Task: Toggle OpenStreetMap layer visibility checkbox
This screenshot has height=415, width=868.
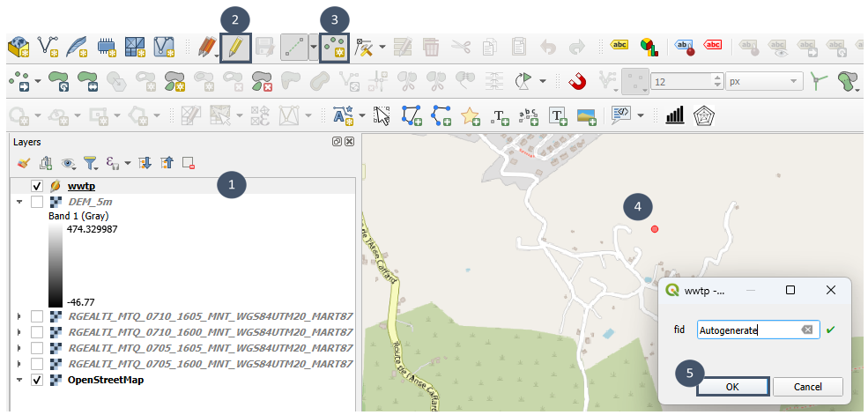Action: coord(37,380)
